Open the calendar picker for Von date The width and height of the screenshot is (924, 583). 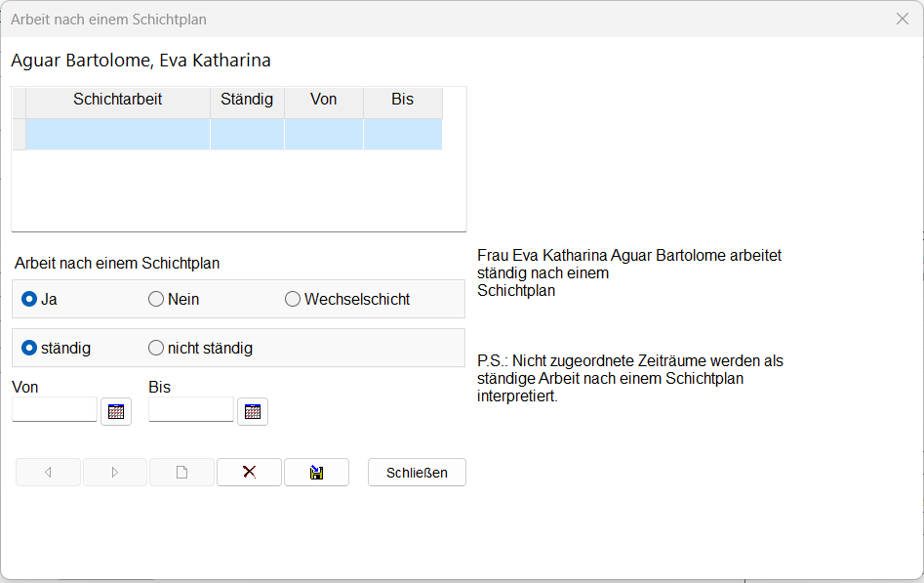(x=116, y=411)
